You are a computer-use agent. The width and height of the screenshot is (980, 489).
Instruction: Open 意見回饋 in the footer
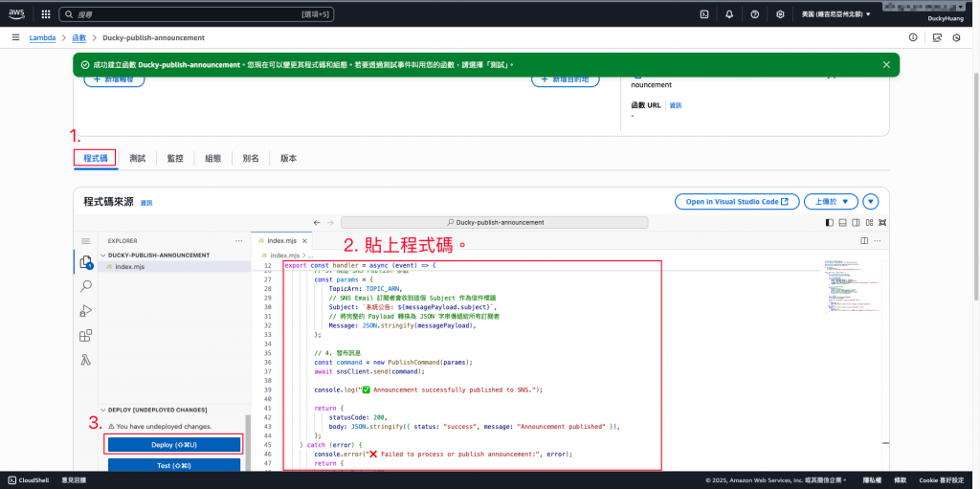click(x=74, y=480)
